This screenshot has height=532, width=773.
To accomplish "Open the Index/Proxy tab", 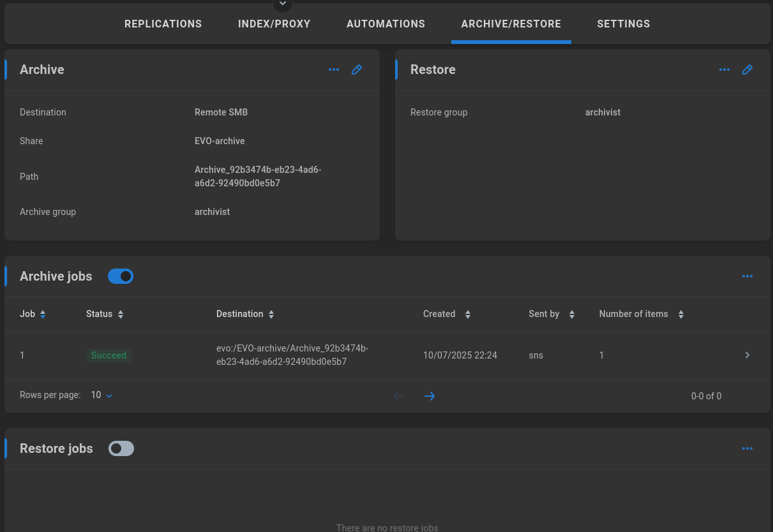I will point(274,24).
